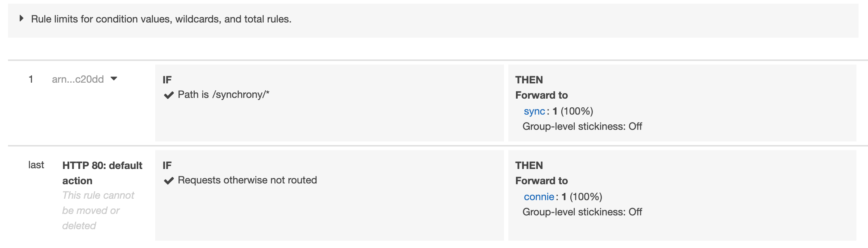Image resolution: width=868 pixels, height=248 pixels.
Task: Select the arn...c20dd rule ARN text
Action: point(78,79)
